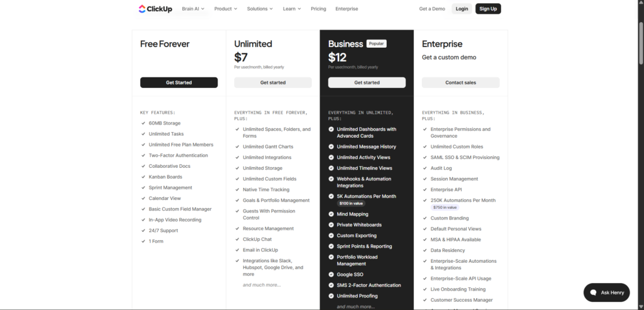Click checkmark next to Audit Log
The width and height of the screenshot is (644, 310).
425,168
